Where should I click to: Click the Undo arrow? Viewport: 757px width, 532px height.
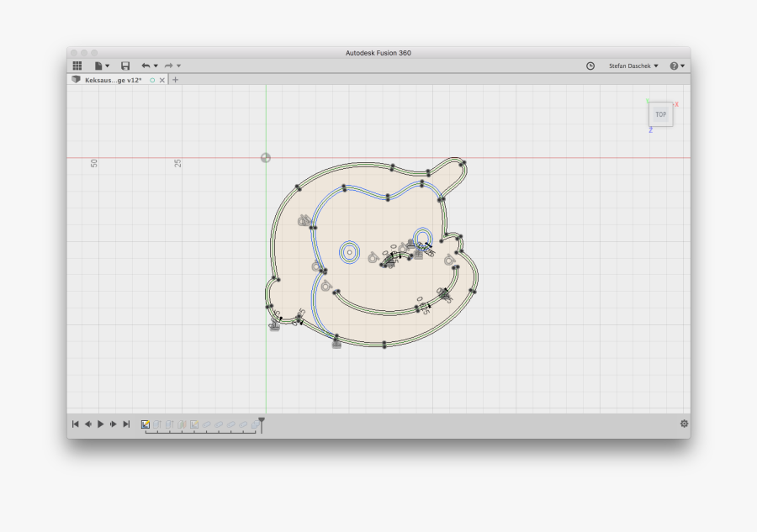[146, 66]
